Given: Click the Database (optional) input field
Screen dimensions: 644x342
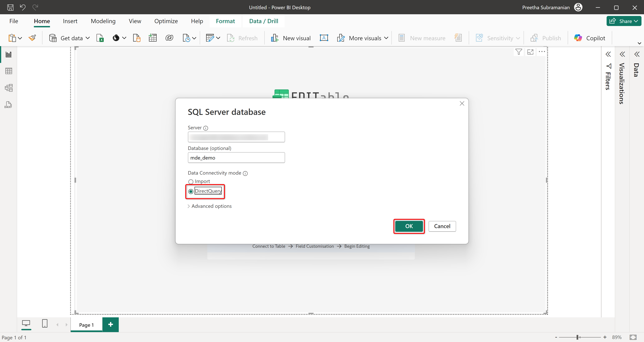Looking at the screenshot, I should 236,157.
